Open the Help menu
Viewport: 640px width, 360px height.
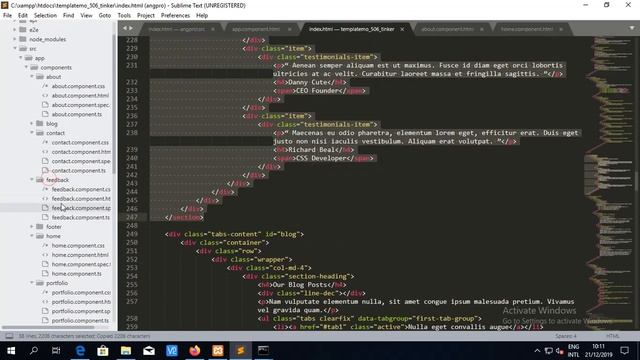click(x=202, y=16)
